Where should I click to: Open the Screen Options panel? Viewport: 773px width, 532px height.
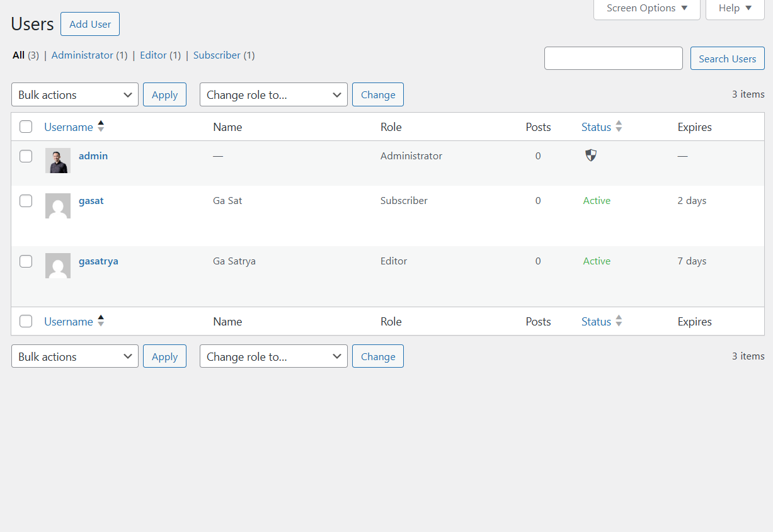click(x=646, y=8)
